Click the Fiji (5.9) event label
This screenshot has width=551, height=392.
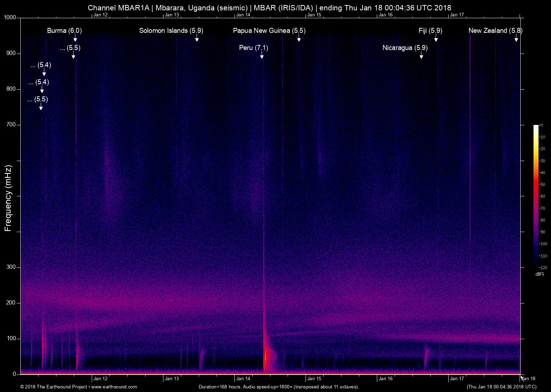430,31
